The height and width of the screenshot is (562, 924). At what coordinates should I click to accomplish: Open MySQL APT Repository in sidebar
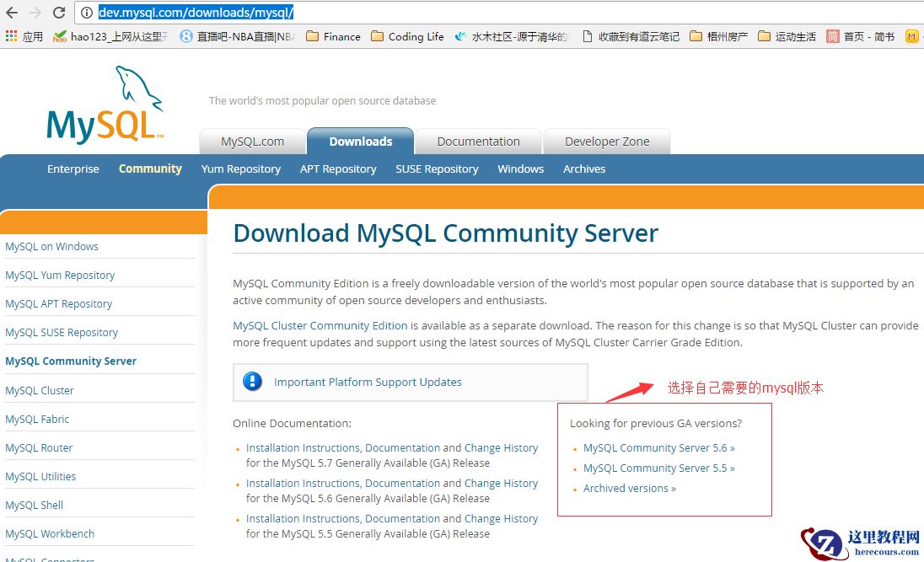[x=58, y=304]
